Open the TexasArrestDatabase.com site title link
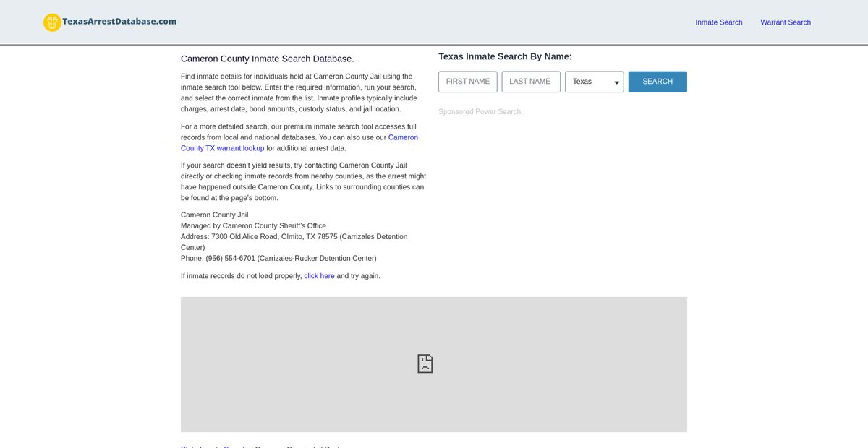Image resolution: width=868 pixels, height=448 pixels. 119,22
